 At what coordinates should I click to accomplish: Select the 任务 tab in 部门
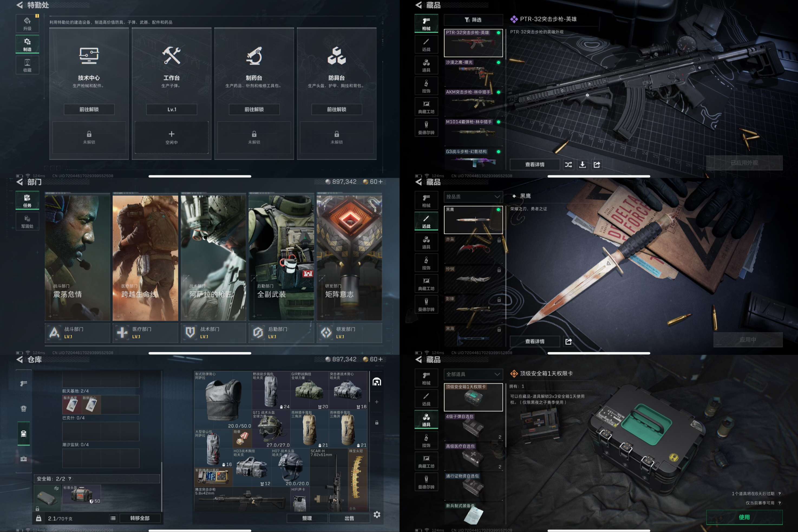(x=27, y=201)
